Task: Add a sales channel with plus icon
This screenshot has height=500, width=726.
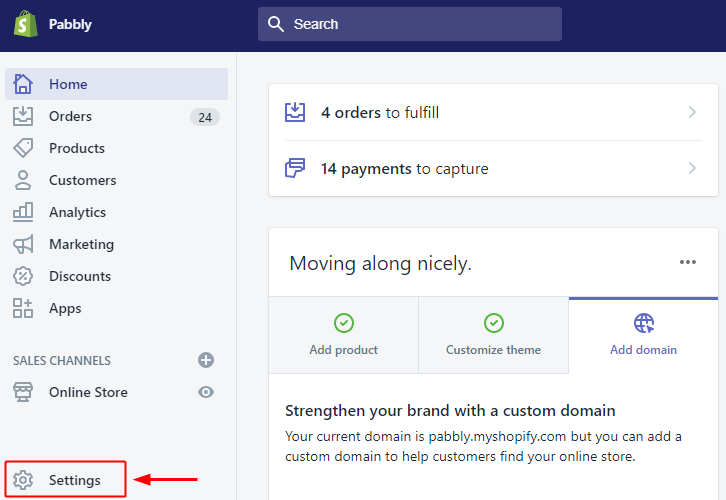Action: pyautogui.click(x=206, y=360)
